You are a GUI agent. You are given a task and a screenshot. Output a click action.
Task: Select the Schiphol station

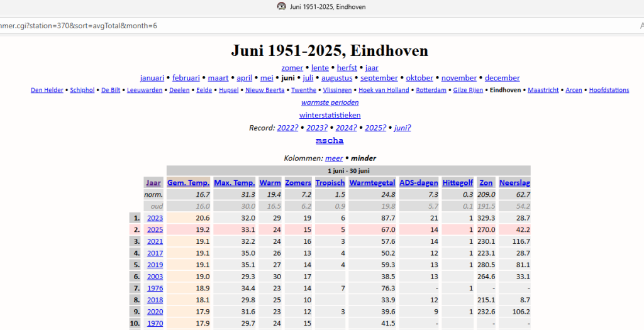click(x=82, y=90)
